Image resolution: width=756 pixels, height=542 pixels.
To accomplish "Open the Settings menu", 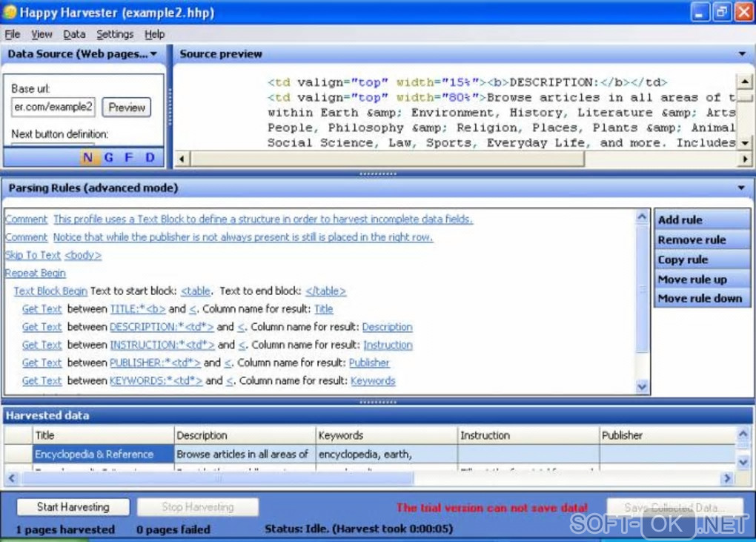I will tap(115, 34).
